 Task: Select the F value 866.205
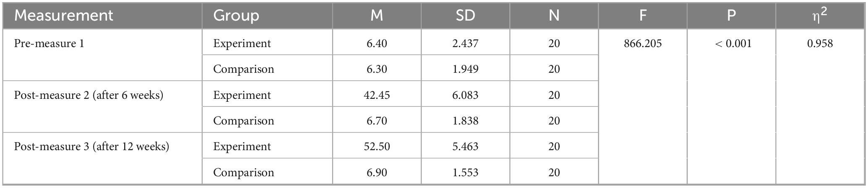point(643,43)
